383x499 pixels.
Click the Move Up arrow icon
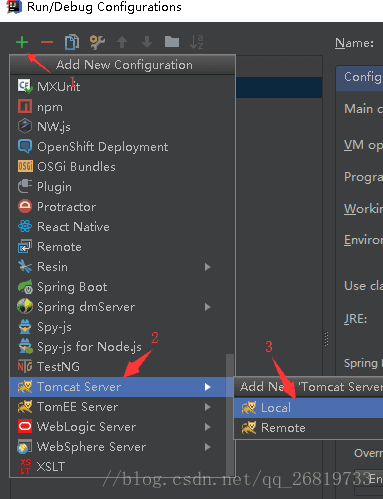(x=122, y=42)
